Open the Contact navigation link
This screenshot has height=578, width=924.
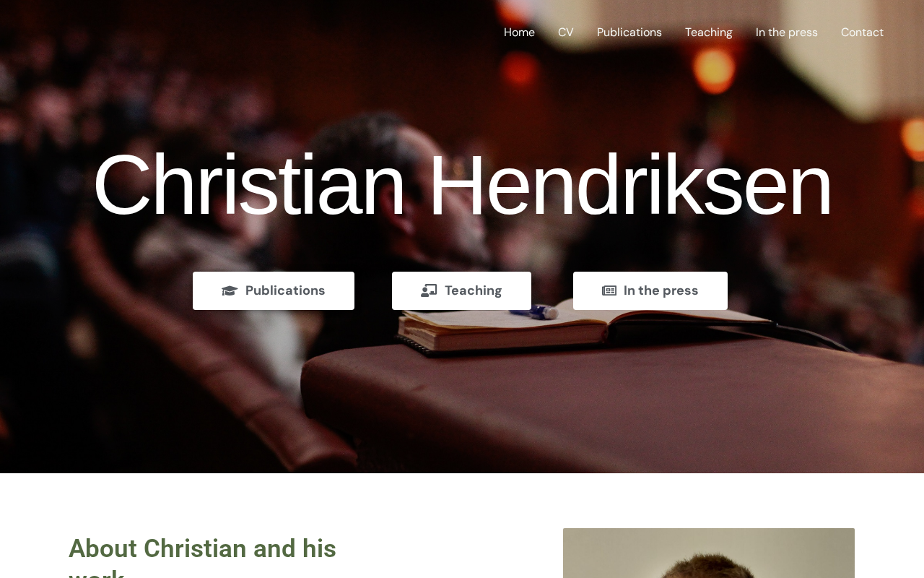[x=862, y=33]
